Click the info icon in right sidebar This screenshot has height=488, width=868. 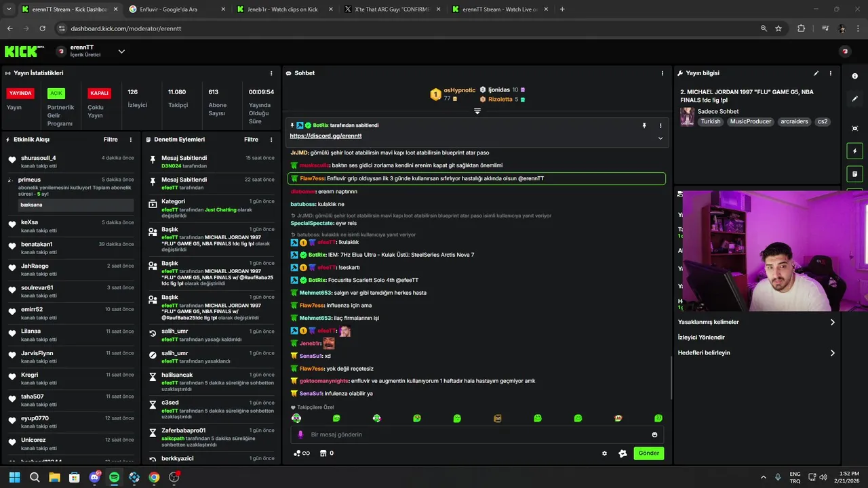(x=854, y=76)
